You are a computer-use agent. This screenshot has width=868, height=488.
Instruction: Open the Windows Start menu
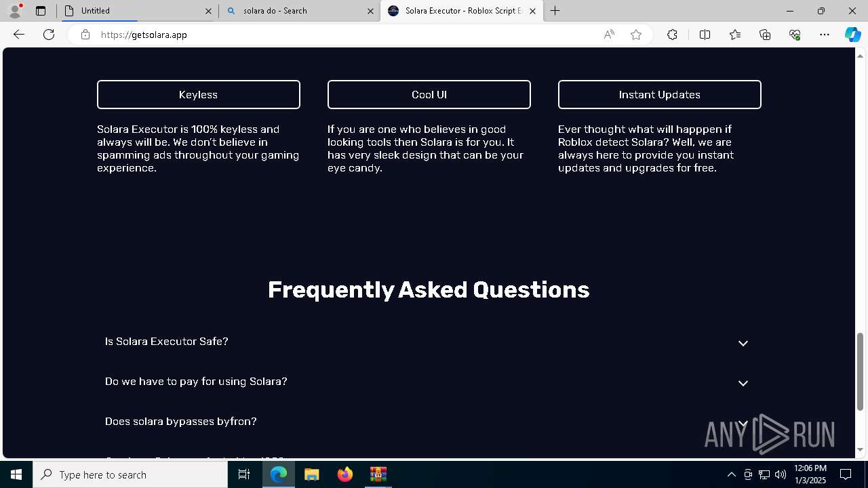point(16,474)
